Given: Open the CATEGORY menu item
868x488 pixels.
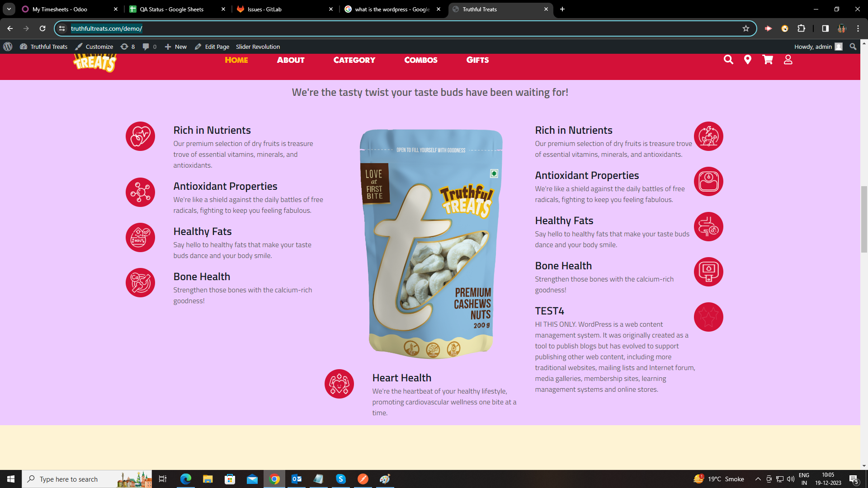Looking at the screenshot, I should 354,60.
